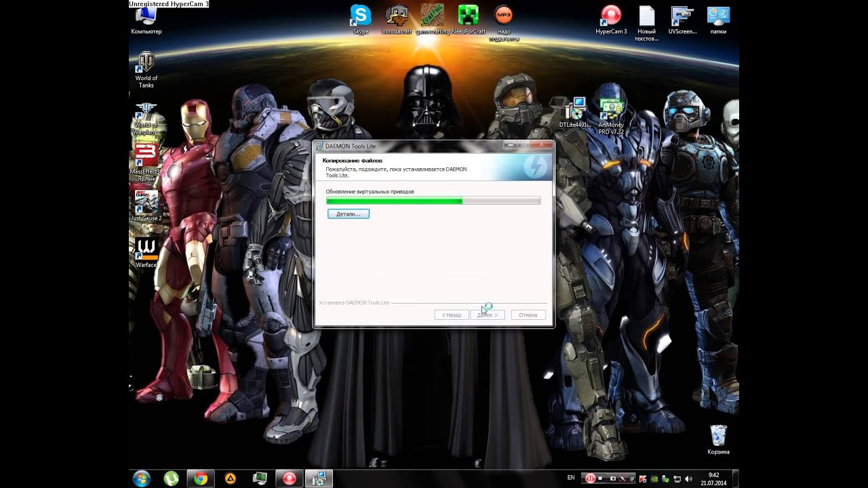Image resolution: width=868 pixels, height=488 pixels.
Task: Click the Обновление виртуальных приводов status text
Action: (370, 192)
